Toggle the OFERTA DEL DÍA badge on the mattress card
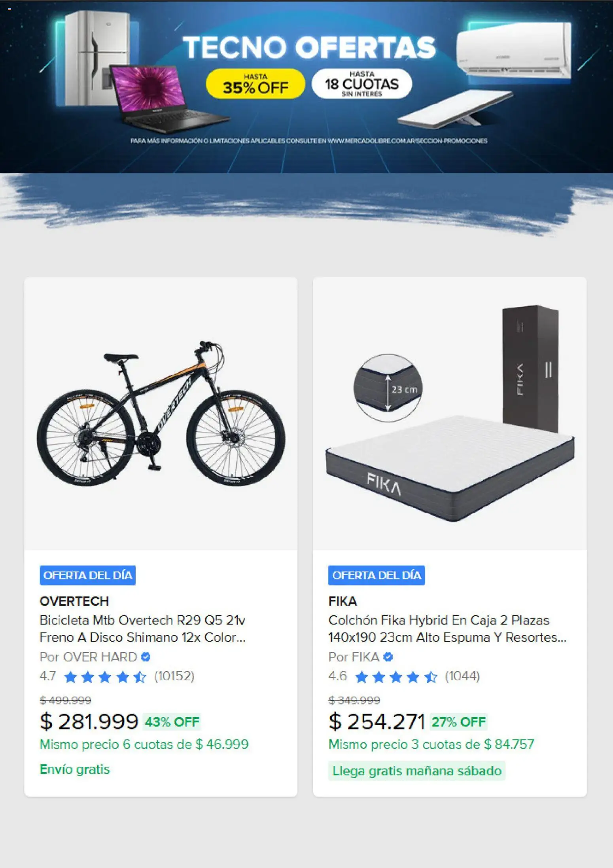 point(377,577)
